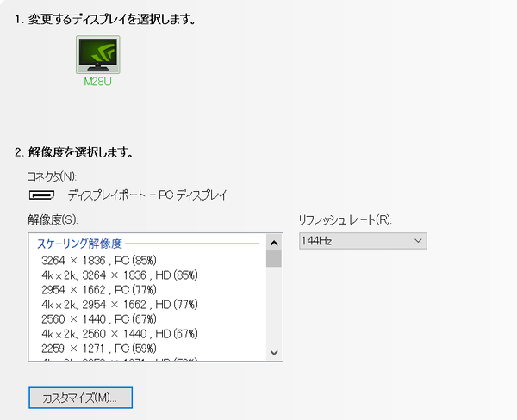Click the カスタマイズ(M)... button
The height and width of the screenshot is (420, 517).
(80, 398)
